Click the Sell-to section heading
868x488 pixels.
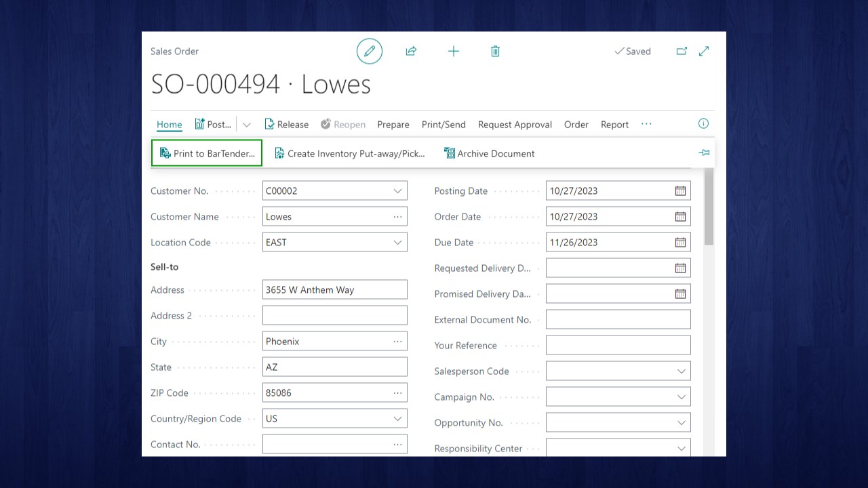point(165,267)
